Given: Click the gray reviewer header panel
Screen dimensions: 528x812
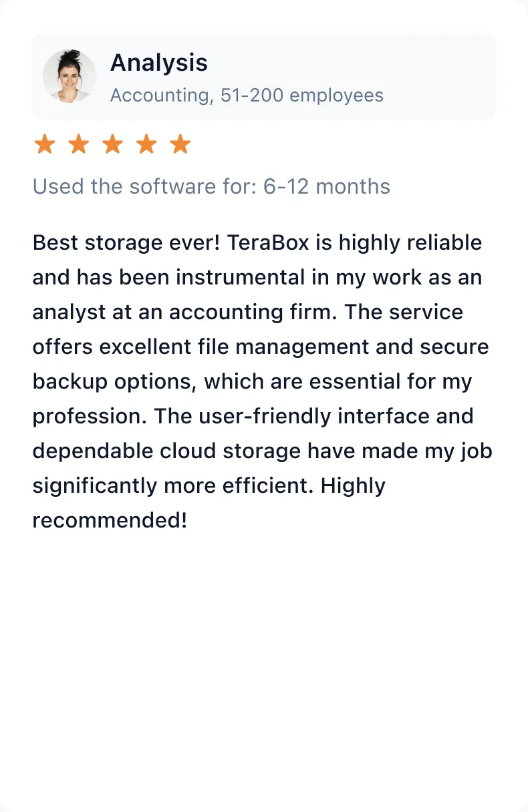Looking at the screenshot, I should [x=264, y=76].
